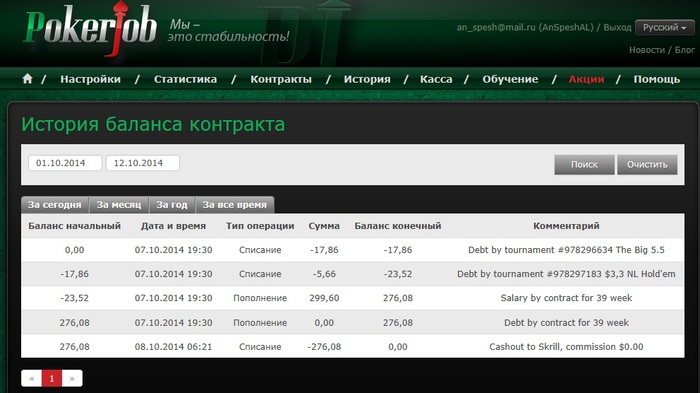Open Акции menu item
This screenshot has width=700, height=393.
pyautogui.click(x=586, y=79)
